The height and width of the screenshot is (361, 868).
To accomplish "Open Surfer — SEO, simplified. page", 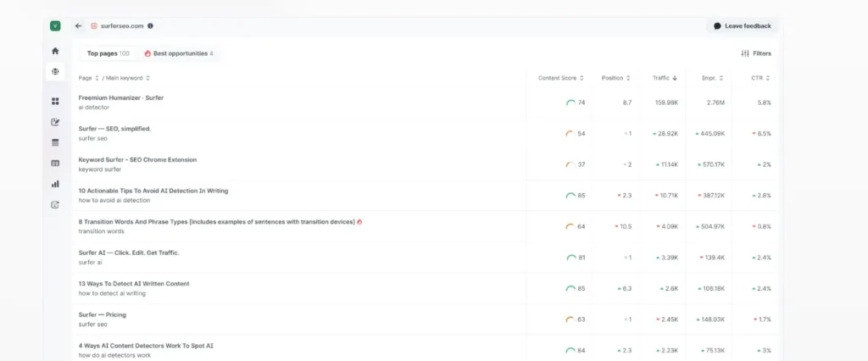I will 114,129.
